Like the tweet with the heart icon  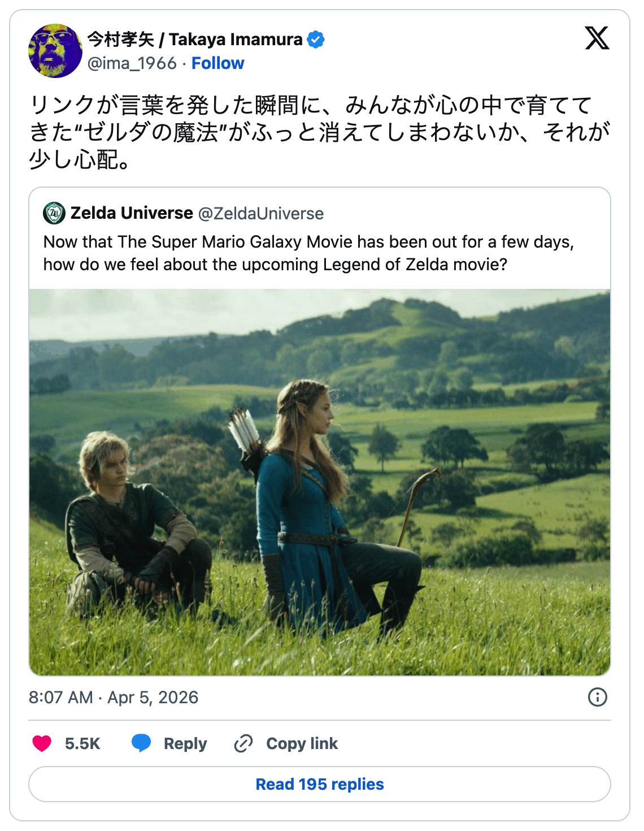[42, 743]
